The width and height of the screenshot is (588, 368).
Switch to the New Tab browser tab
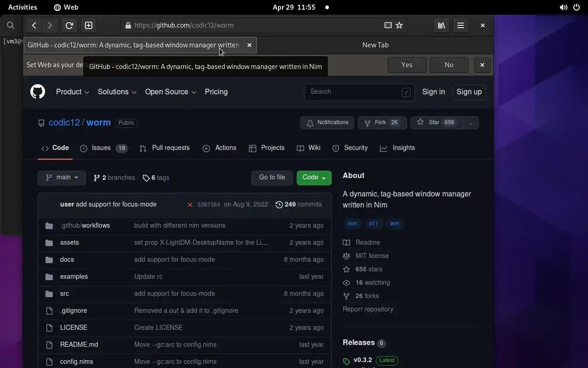tap(375, 45)
